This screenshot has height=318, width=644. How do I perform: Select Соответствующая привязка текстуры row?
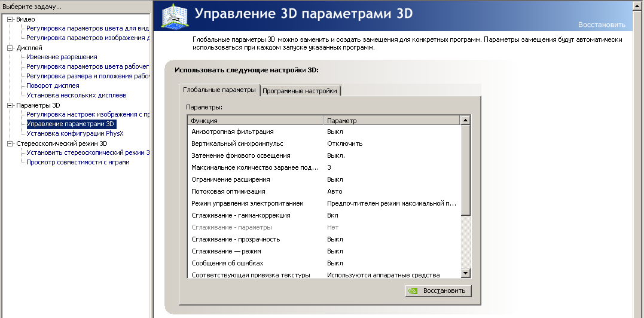click(x=324, y=274)
